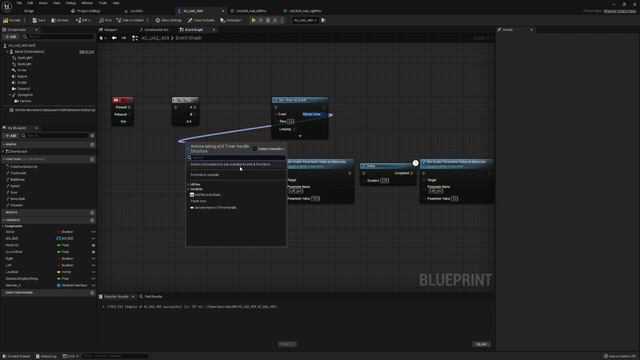Click the Components panel search field
This screenshot has width=640, height=360.
point(61,37)
